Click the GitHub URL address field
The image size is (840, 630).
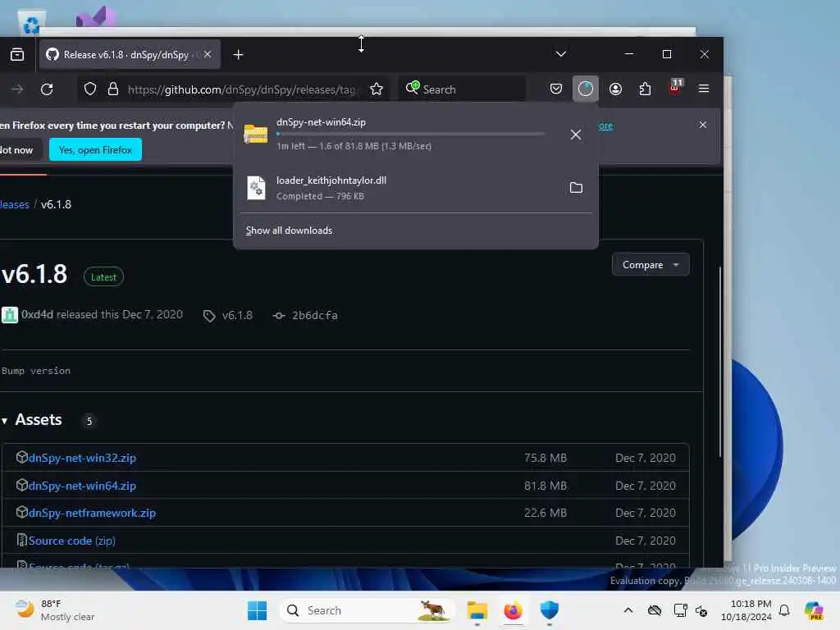[244, 89]
